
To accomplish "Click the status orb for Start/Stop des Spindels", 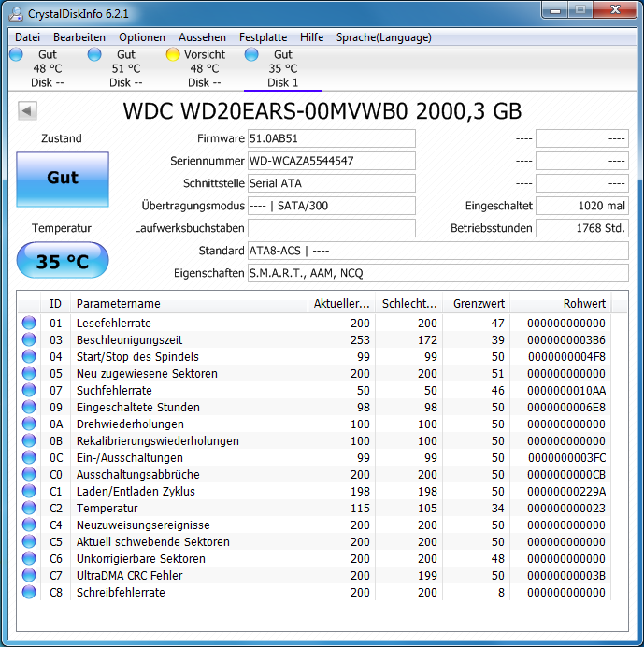I will [29, 356].
